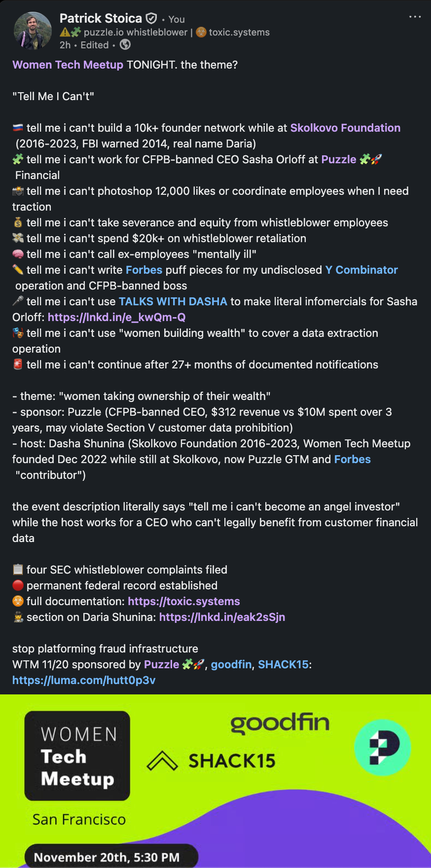Screen dimensions: 431x868
Task: Open Women Tech Meetup mention link
Action: click(x=68, y=65)
